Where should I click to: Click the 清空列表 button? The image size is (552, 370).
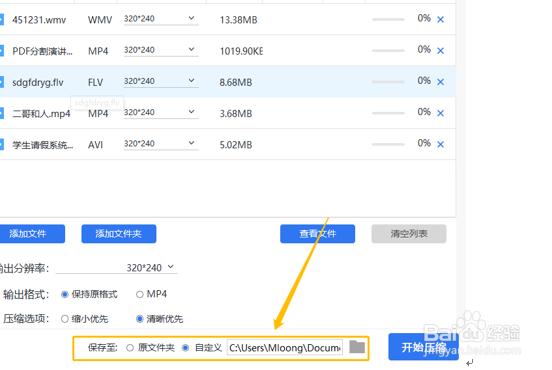pyautogui.click(x=409, y=234)
